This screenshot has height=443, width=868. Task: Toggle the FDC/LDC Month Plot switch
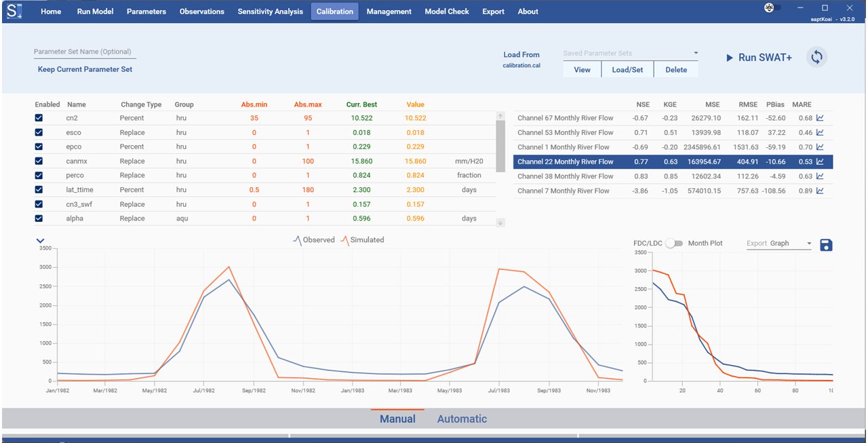673,244
